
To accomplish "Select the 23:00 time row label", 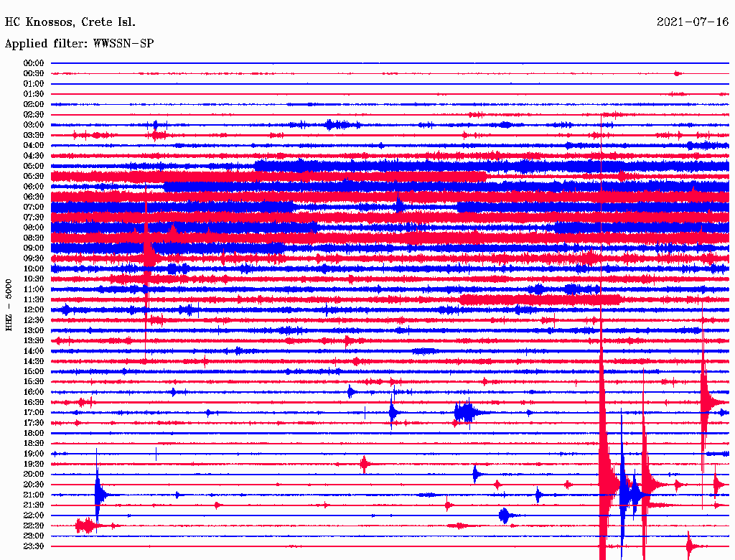I will click(x=33, y=536).
